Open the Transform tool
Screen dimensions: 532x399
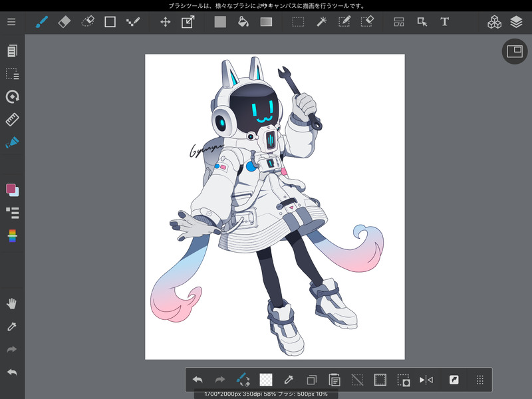(188, 22)
